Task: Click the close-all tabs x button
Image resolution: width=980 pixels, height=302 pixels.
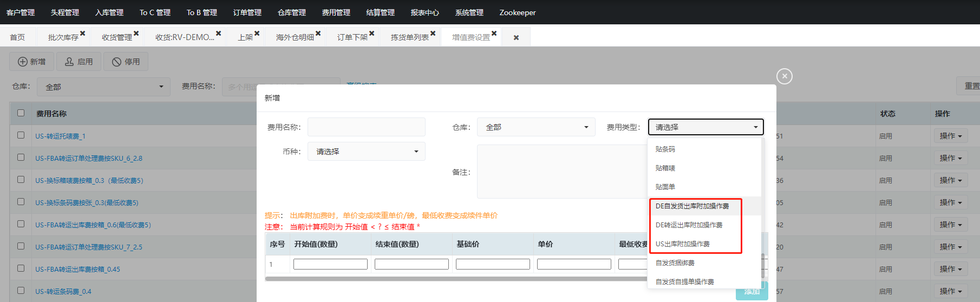Action: coord(516,37)
